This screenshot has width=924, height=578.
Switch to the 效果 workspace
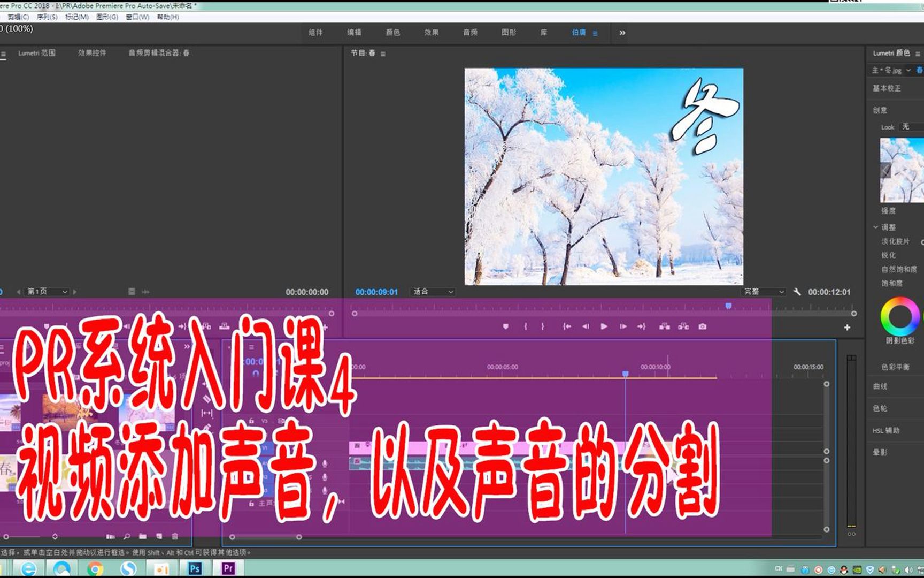pyautogui.click(x=432, y=33)
